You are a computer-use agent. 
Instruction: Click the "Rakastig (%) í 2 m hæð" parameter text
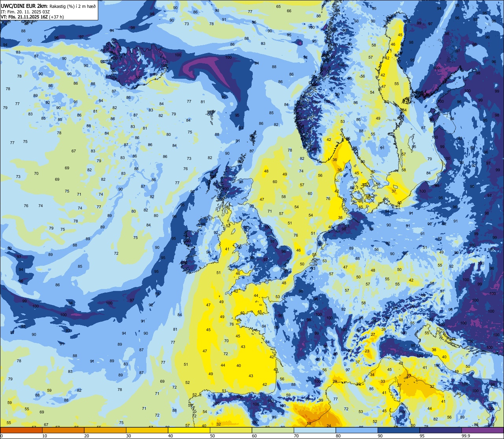pos(73,6)
